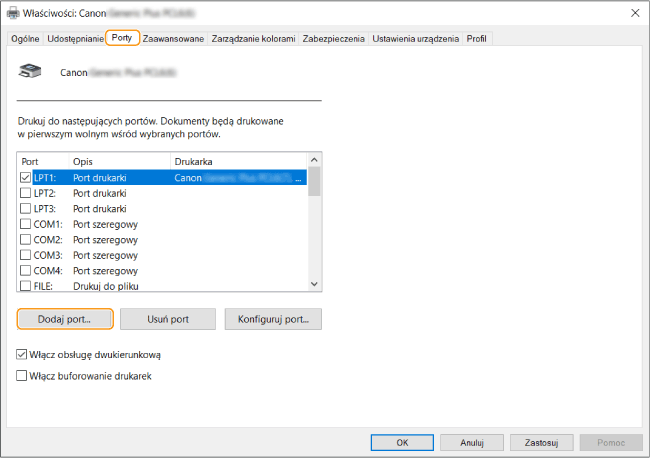Image resolution: width=650 pixels, height=458 pixels.
Task: Check the FILE port checkbox
Action: pos(26,286)
